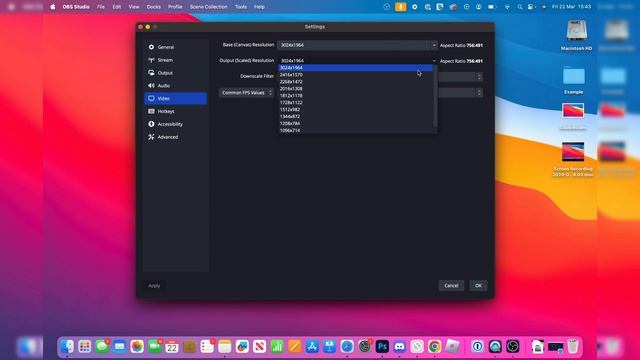This screenshot has width=640, height=360.
Task: Choose 2016x1308 output resolution
Action: [x=356, y=89]
